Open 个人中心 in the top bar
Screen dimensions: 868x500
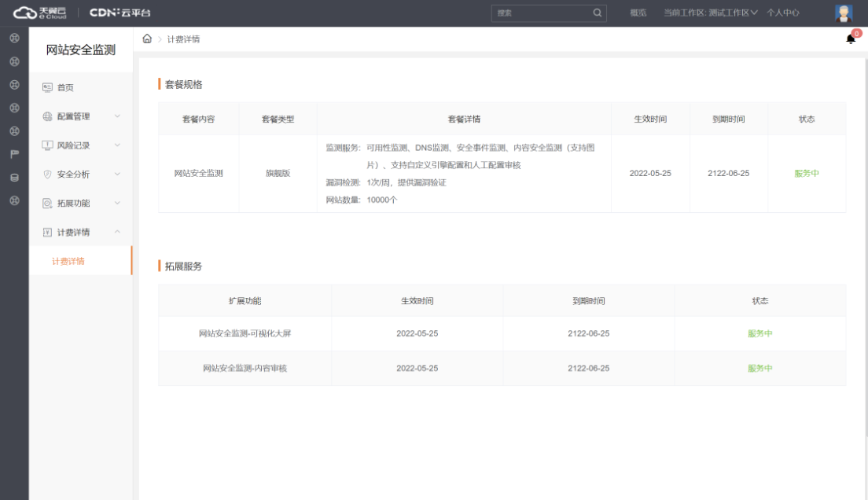click(783, 13)
